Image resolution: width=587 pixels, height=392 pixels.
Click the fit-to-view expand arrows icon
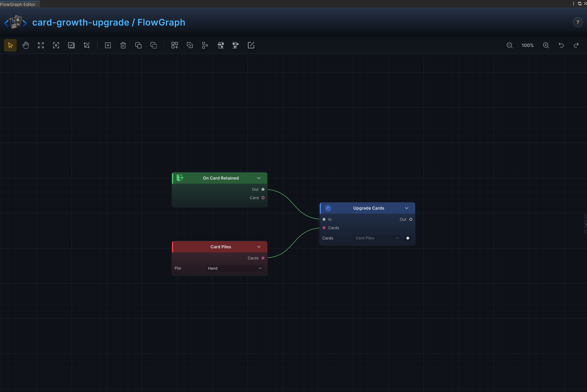pyautogui.click(x=41, y=45)
